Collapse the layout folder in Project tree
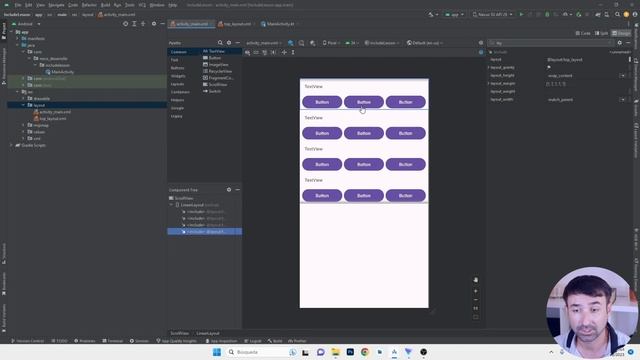Image resolution: width=640 pixels, height=360 pixels. coord(23,105)
